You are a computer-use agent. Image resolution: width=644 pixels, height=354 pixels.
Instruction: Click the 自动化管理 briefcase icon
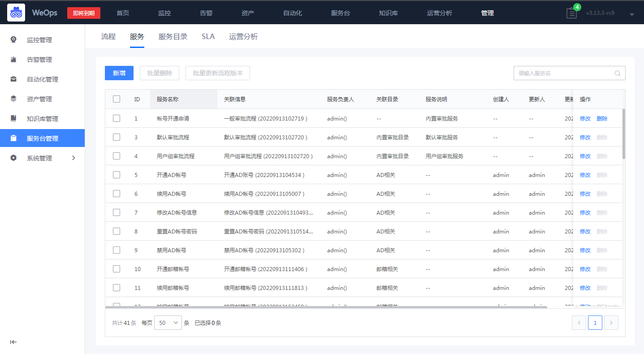[x=14, y=79]
